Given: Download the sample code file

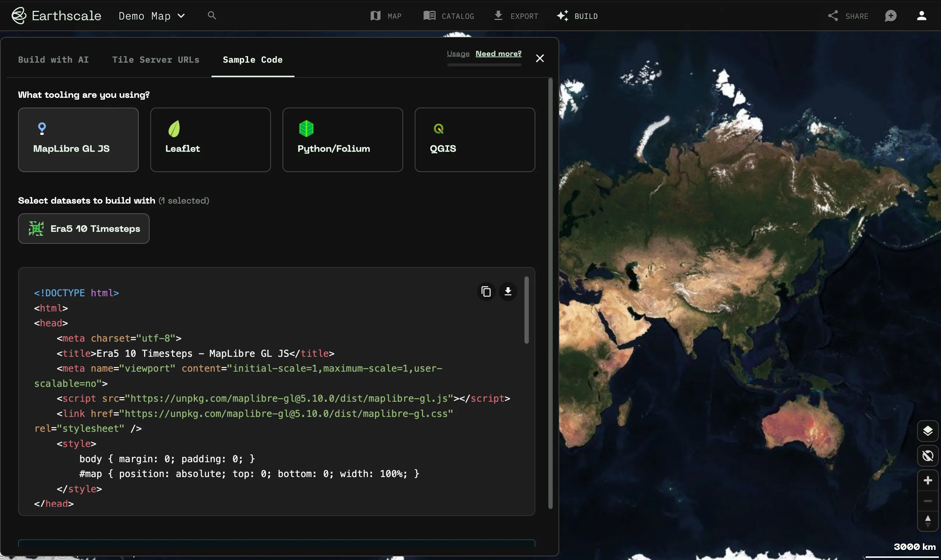Looking at the screenshot, I should tap(508, 291).
